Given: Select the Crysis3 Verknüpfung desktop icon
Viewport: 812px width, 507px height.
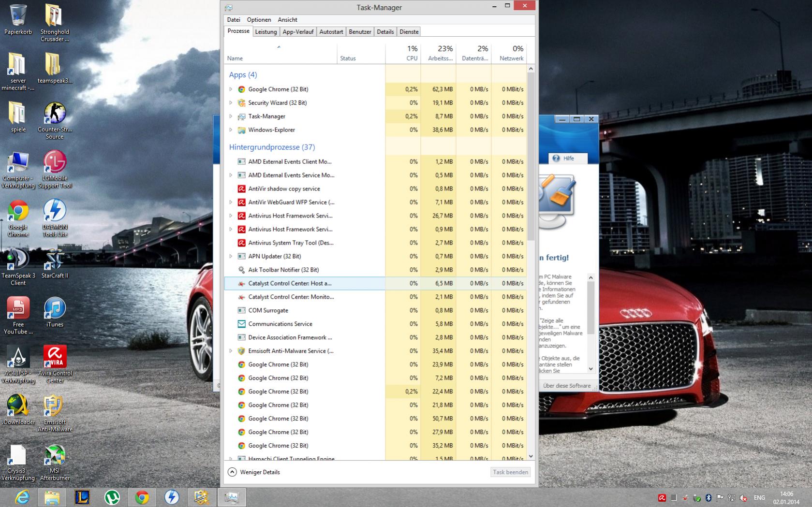Looking at the screenshot, I should click(18, 462).
